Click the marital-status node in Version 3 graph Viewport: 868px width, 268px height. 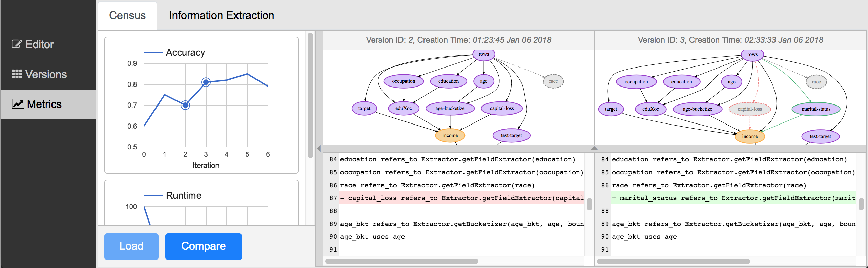(815, 109)
